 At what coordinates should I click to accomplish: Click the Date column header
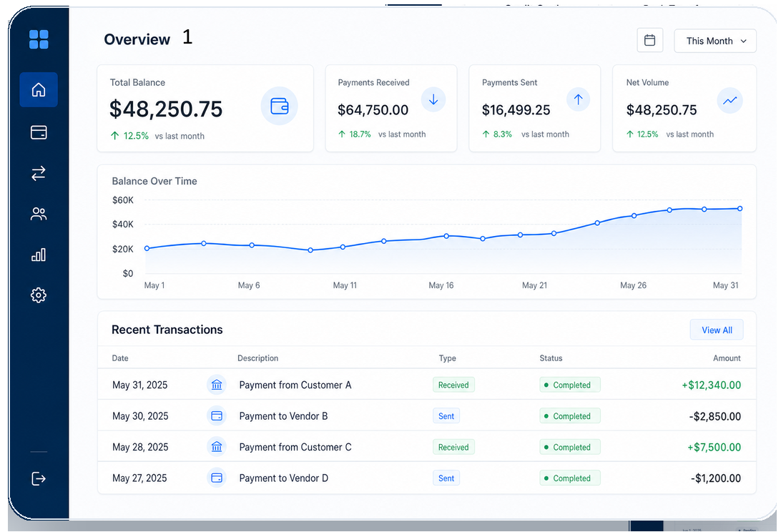(120, 358)
